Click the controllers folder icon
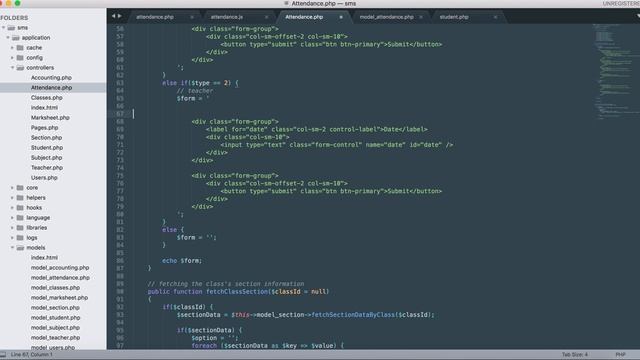Screen dimensions: 640x360 coord(20,68)
